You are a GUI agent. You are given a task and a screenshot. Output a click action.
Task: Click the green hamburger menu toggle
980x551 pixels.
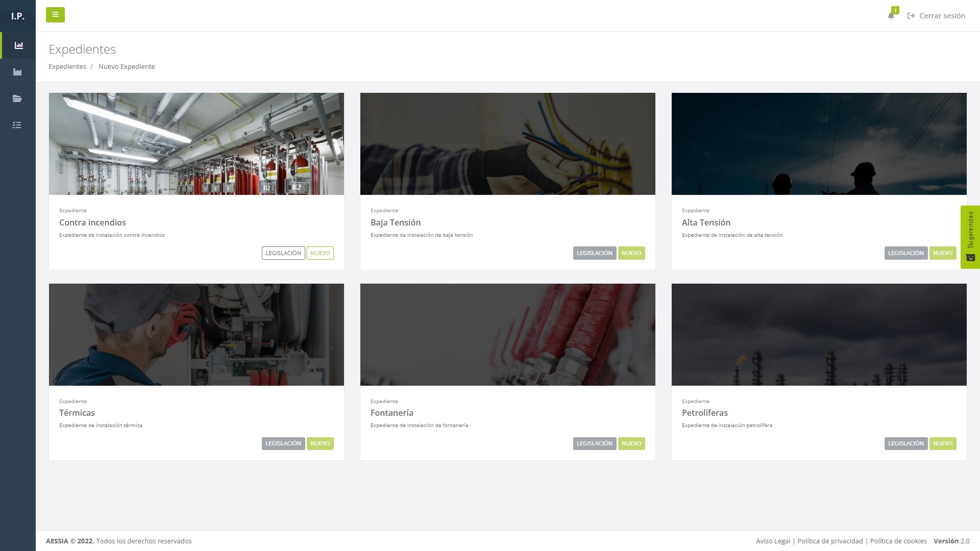coord(55,15)
